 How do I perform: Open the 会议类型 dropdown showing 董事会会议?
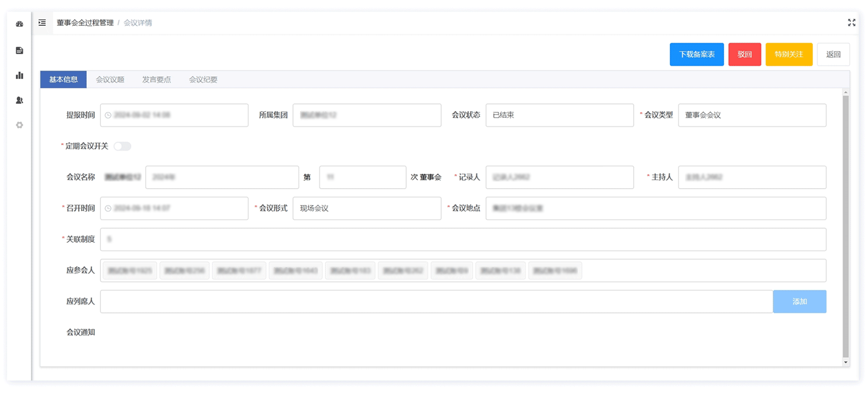coord(752,115)
